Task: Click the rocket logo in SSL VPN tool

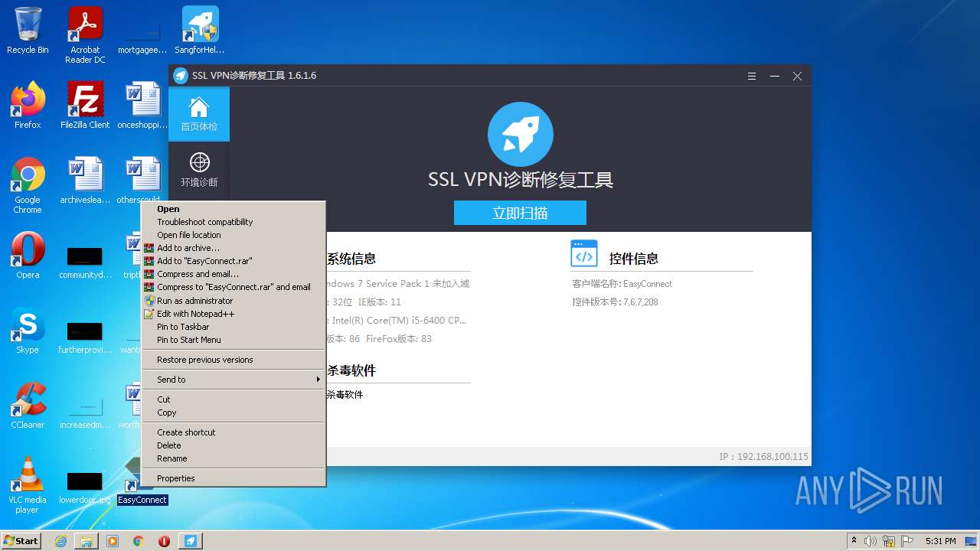Action: 520,135
